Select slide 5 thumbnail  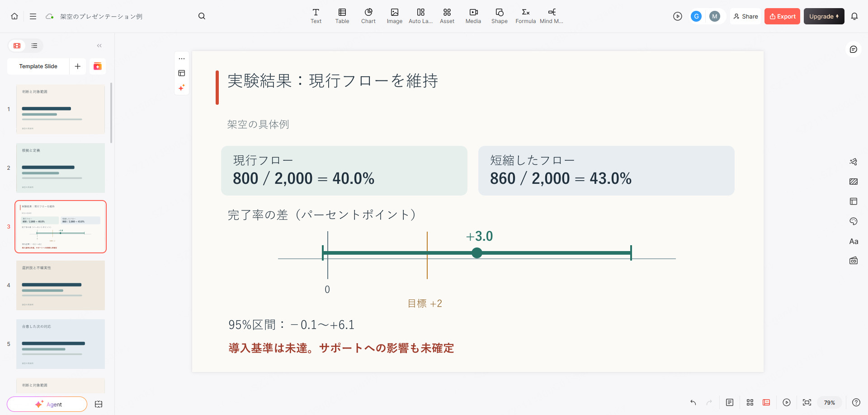[61, 344]
